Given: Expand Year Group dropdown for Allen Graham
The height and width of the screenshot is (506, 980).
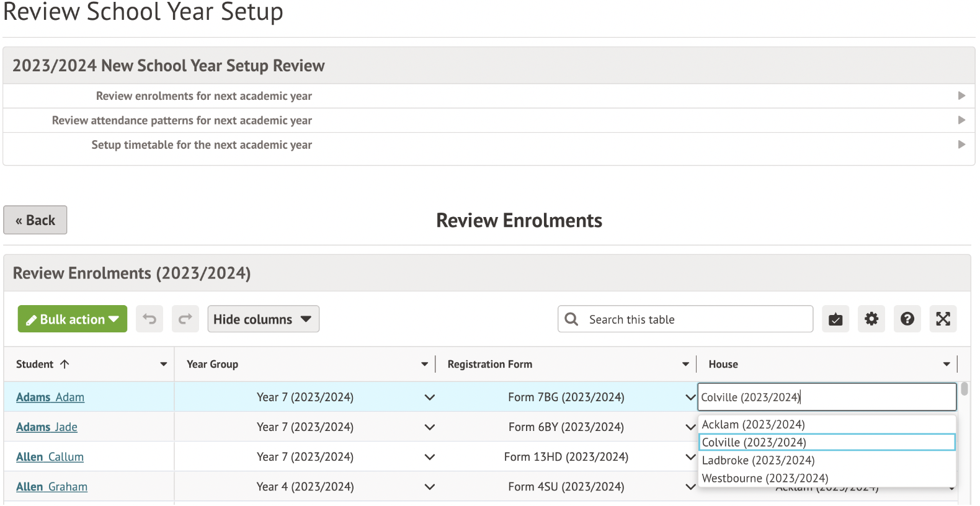Looking at the screenshot, I should pyautogui.click(x=430, y=487).
